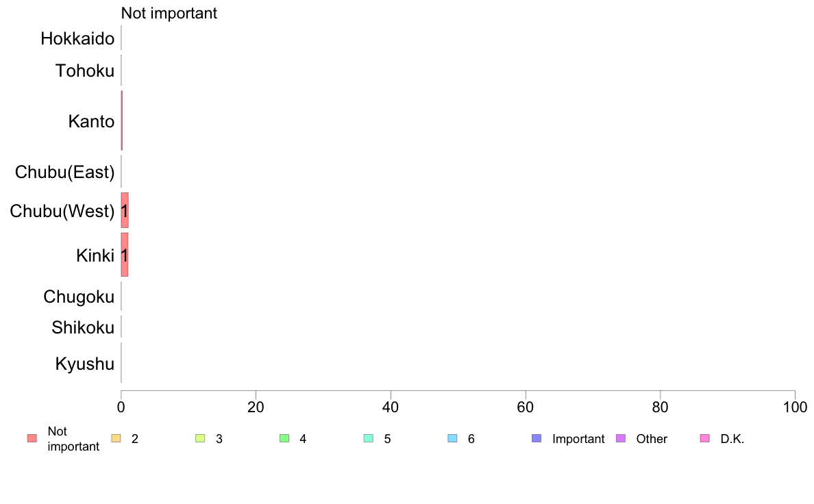Click the Tohoku row label
The image size is (814, 504).
[x=84, y=71]
